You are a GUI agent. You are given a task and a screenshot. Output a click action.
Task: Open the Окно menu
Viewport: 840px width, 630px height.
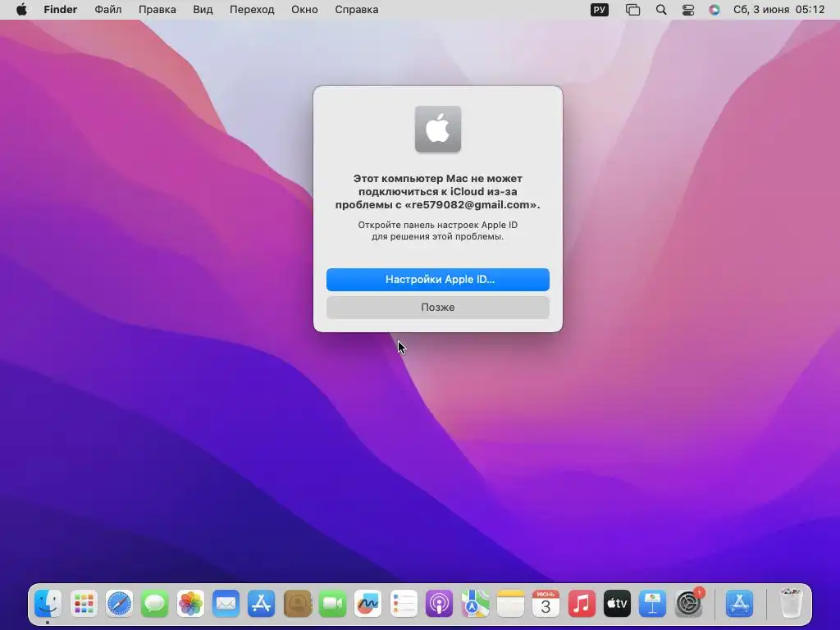coord(304,10)
